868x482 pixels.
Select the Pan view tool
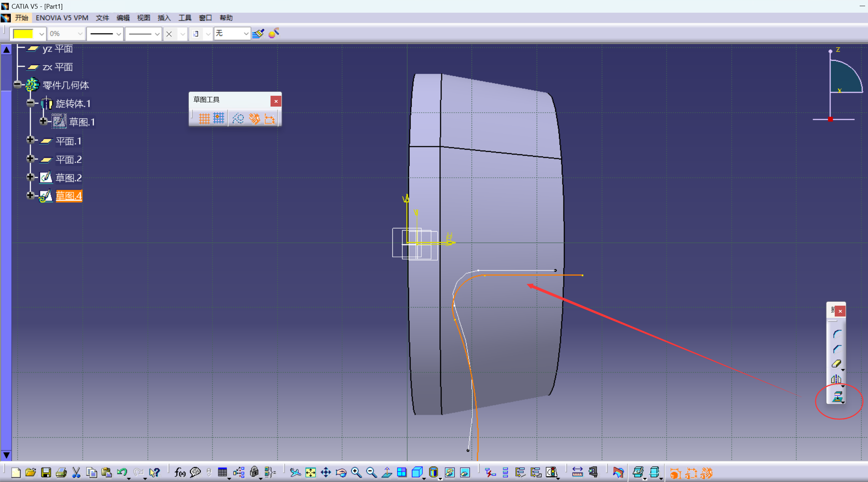[325, 472]
